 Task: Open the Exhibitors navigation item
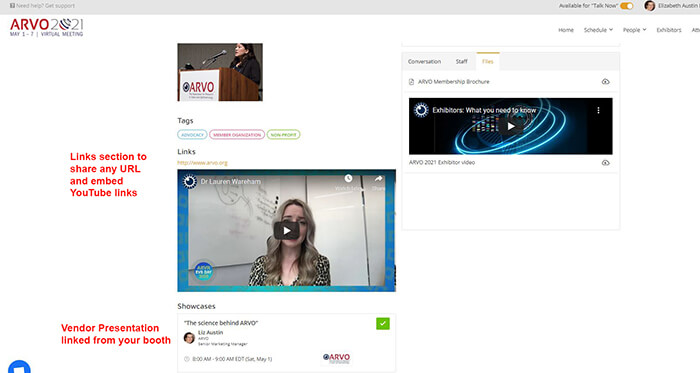coord(669,30)
